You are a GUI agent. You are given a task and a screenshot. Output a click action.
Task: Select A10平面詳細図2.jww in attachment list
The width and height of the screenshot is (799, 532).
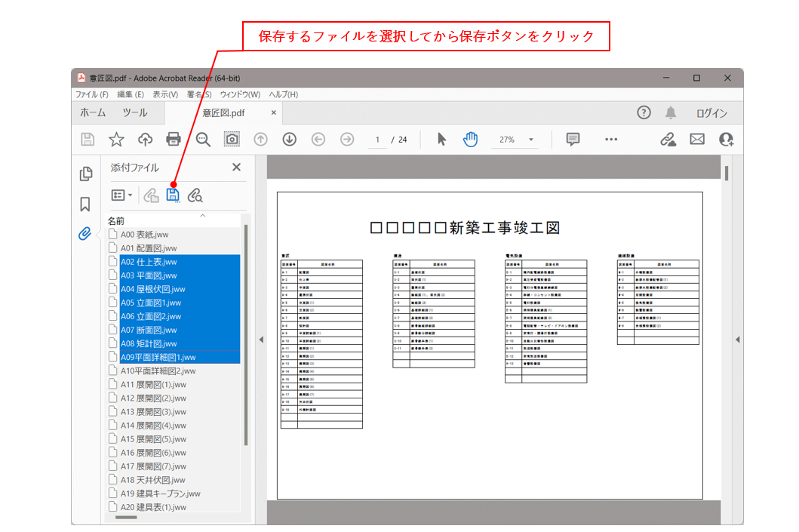click(158, 371)
